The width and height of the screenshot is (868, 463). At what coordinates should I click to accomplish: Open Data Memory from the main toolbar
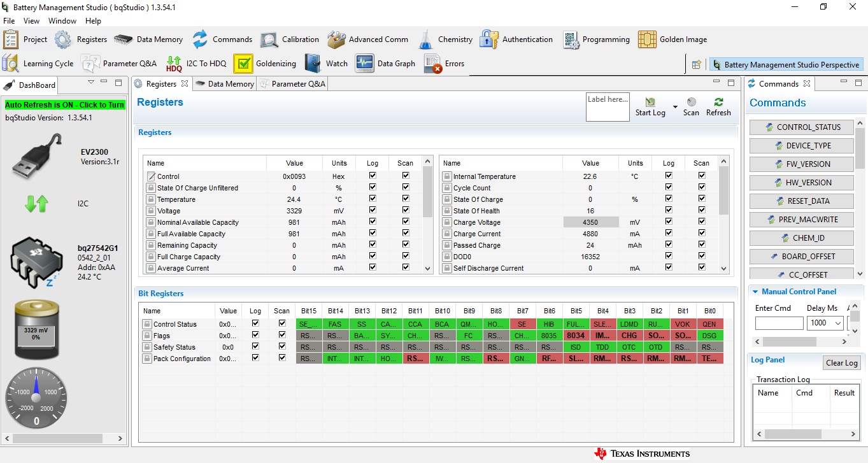[123, 39]
